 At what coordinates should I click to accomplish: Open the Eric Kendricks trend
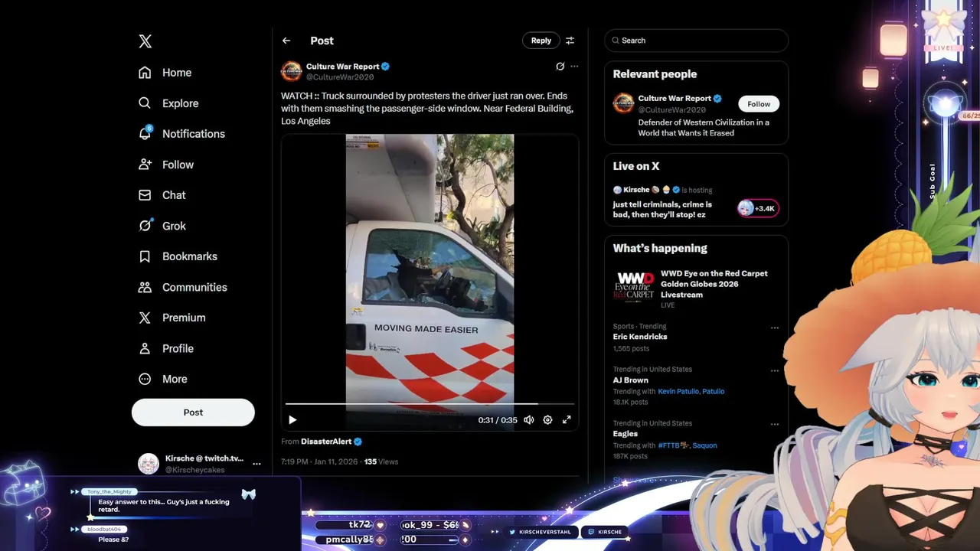(x=640, y=337)
